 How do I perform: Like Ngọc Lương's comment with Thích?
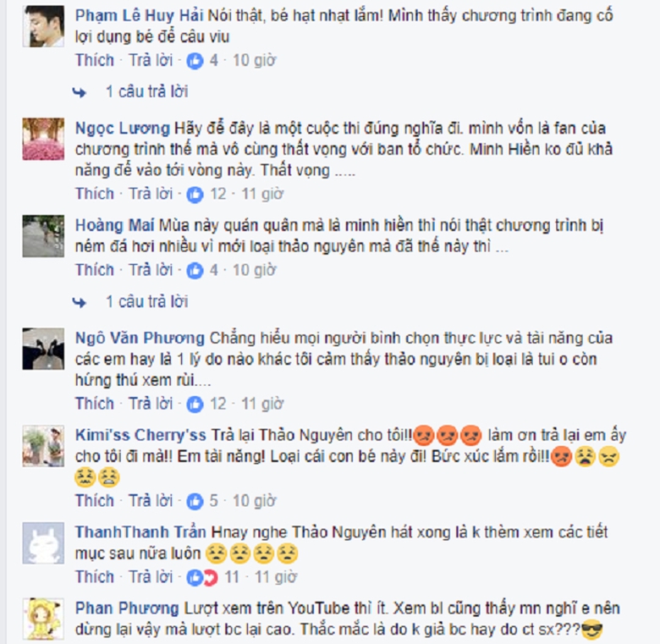pyautogui.click(x=95, y=194)
